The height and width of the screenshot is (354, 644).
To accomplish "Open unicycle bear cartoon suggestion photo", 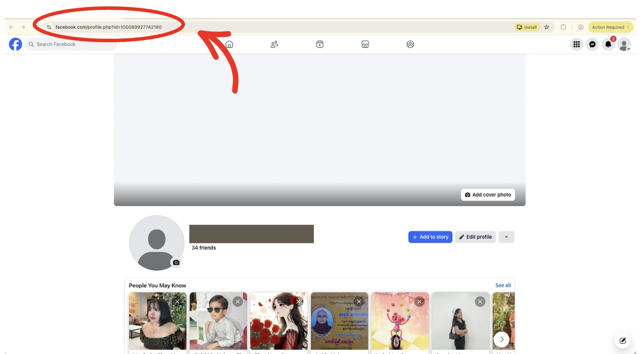I will point(400,321).
